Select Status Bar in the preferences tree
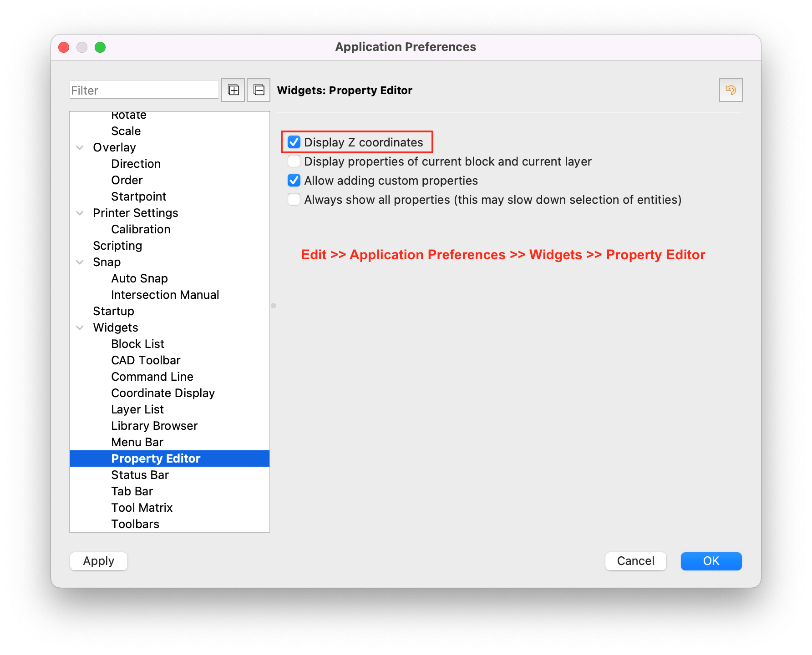The height and width of the screenshot is (655, 812). click(x=140, y=475)
